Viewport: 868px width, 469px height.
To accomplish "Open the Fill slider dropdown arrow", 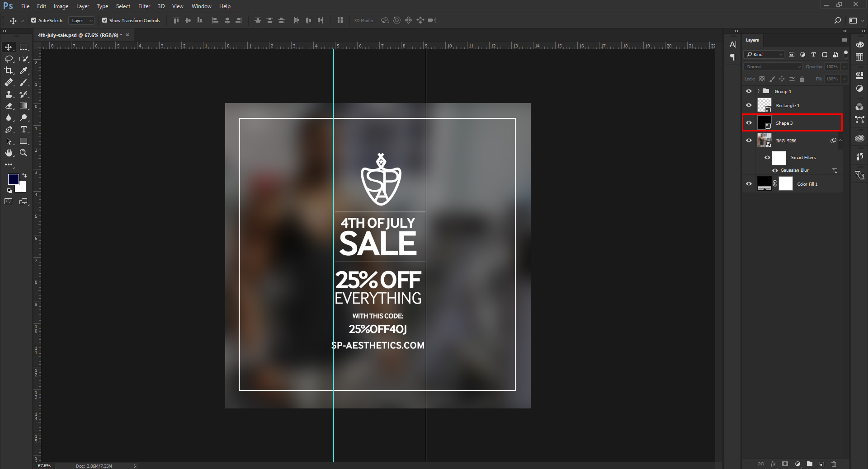I will pyautogui.click(x=844, y=79).
